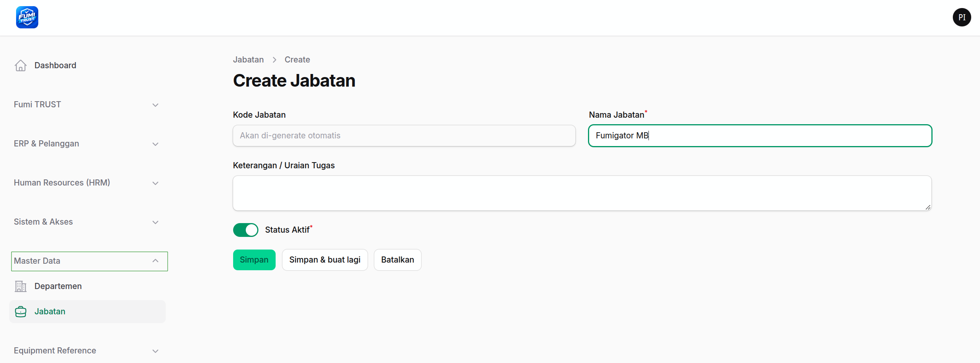The width and height of the screenshot is (980, 363).
Task: Collapse the Master Data group
Action: [90, 261]
